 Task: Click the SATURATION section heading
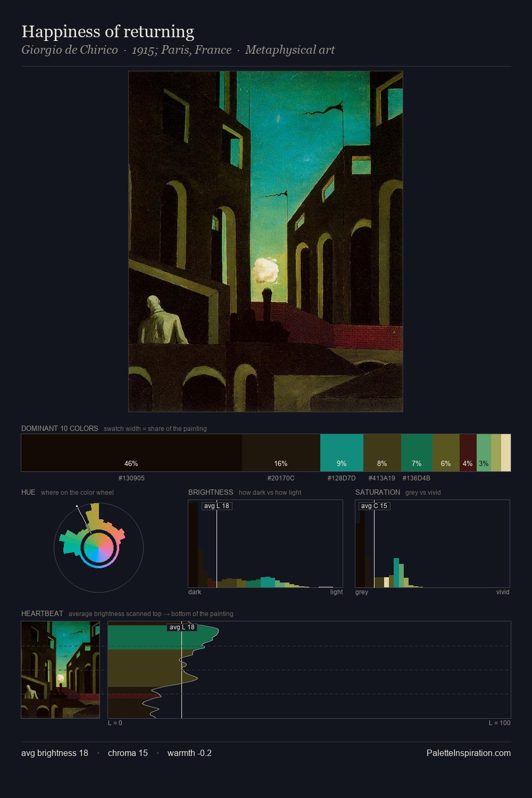(378, 492)
